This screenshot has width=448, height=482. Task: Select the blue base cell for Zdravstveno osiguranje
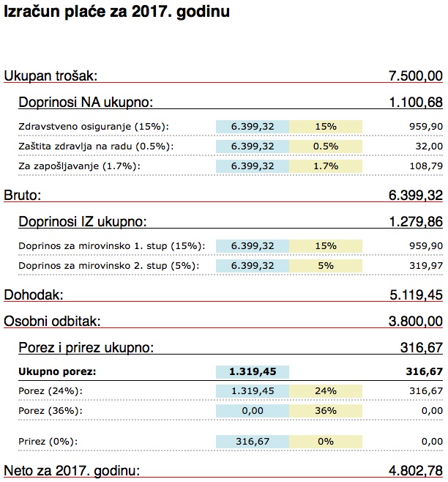pos(253,126)
